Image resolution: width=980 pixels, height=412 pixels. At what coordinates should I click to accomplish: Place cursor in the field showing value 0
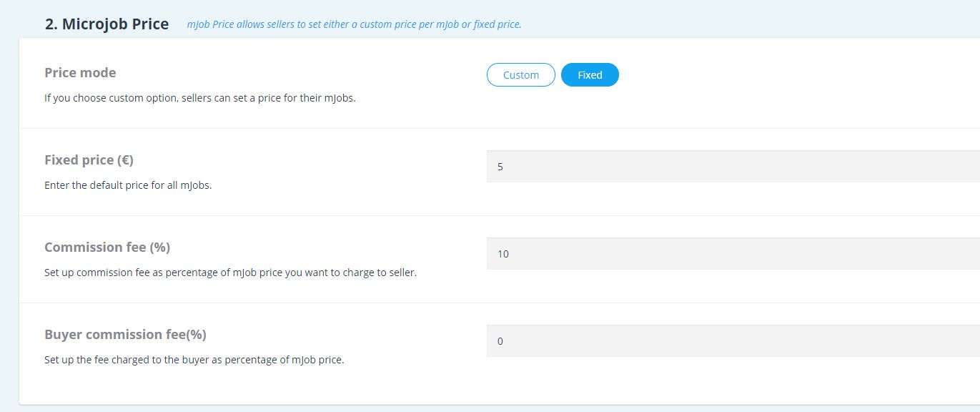click(x=733, y=341)
